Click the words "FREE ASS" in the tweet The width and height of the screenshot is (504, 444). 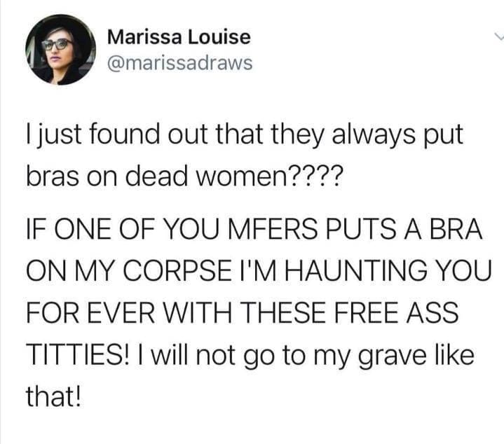[396, 312]
